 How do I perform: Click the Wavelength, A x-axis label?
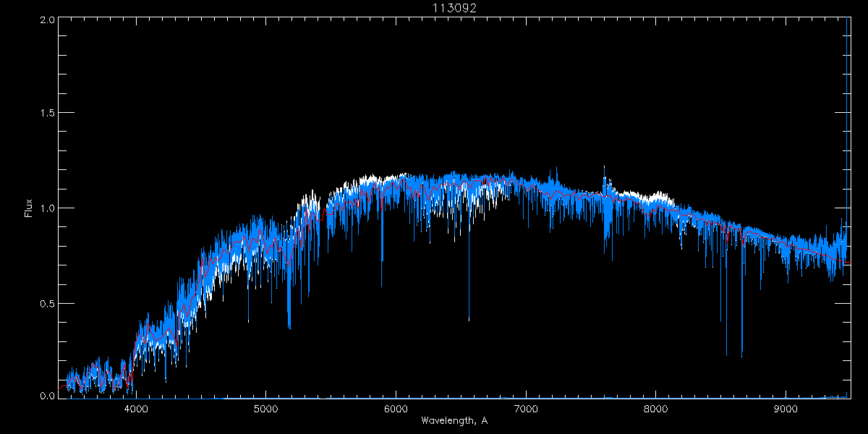454,421
